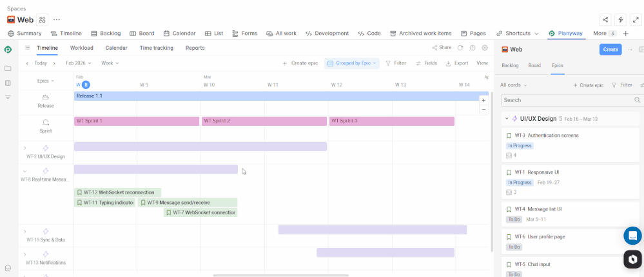The width and height of the screenshot is (644, 277).
Task: Click the search magnifier icon
Action: click(x=637, y=100)
